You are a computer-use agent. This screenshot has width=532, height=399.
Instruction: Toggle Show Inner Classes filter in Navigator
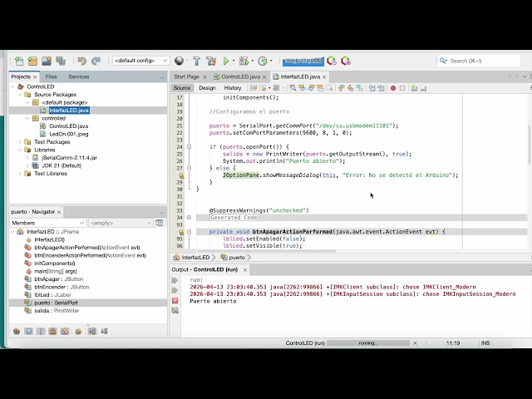(x=65, y=331)
